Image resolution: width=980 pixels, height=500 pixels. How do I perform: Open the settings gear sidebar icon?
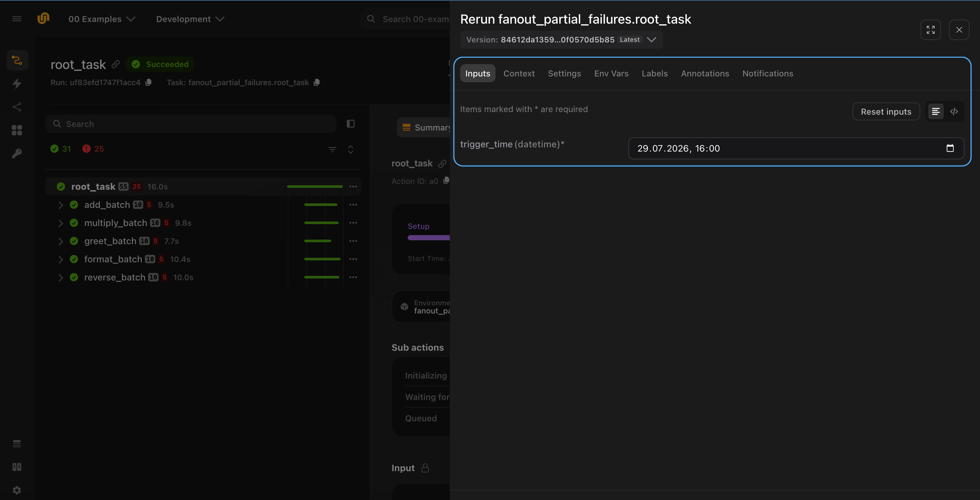tap(17, 490)
